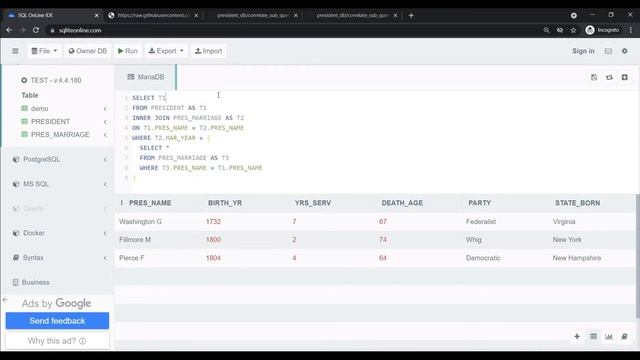This screenshot has height=360, width=640.
Task: Select the Whig party cell
Action: 473,240
